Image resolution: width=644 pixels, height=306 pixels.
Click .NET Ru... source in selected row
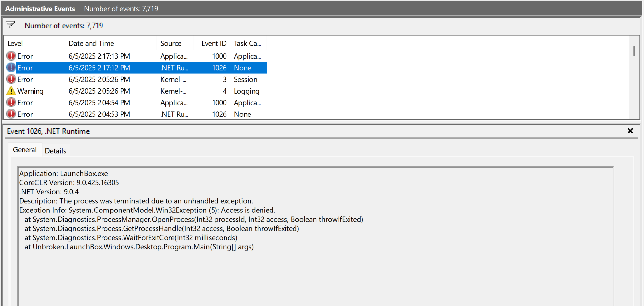click(174, 68)
